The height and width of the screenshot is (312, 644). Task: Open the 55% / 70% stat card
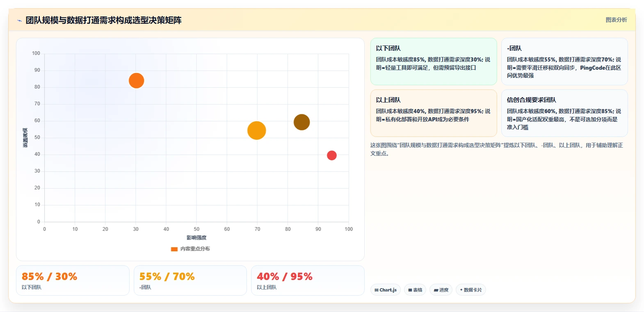190,280
